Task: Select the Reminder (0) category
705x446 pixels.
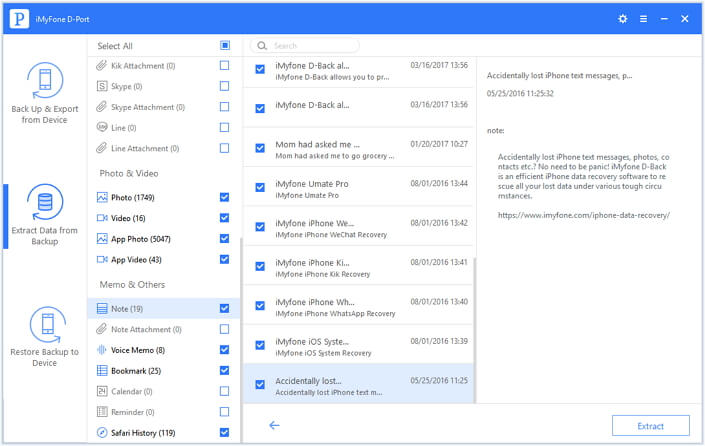Action: 163,412
